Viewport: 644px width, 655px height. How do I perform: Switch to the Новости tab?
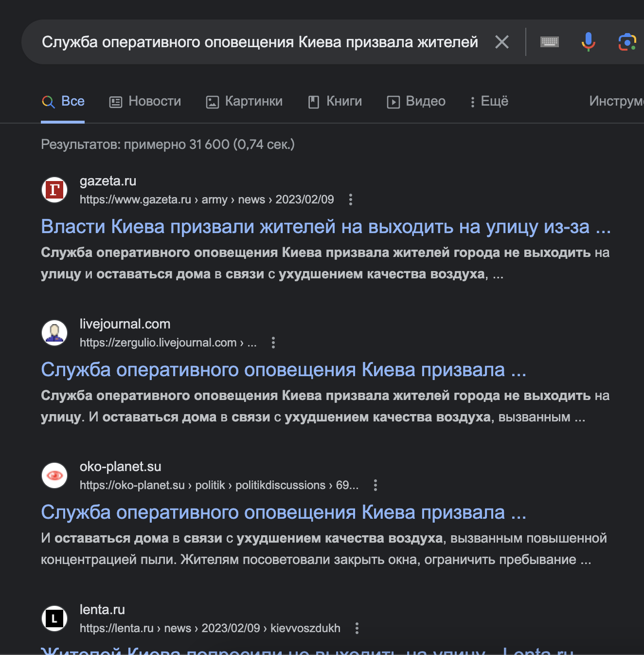pos(145,101)
